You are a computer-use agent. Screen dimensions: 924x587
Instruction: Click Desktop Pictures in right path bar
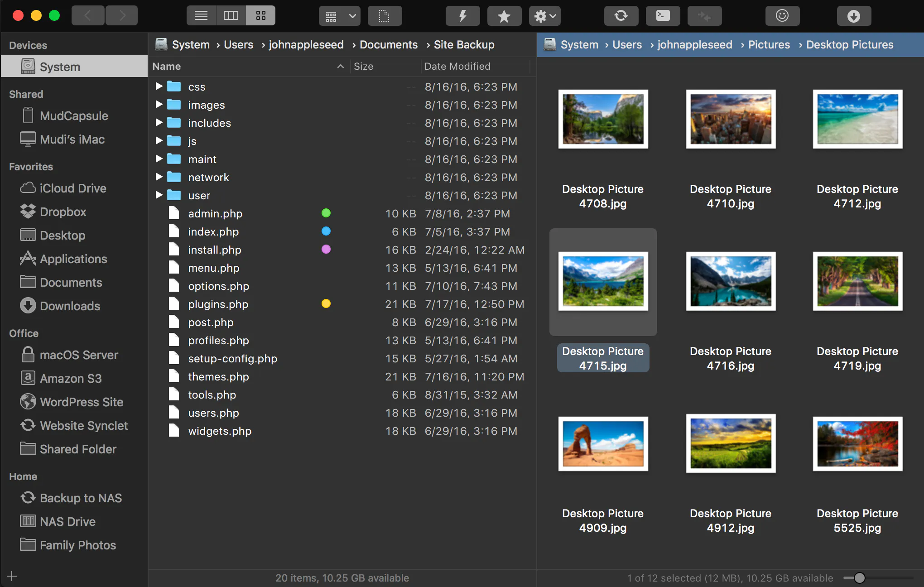click(x=850, y=45)
